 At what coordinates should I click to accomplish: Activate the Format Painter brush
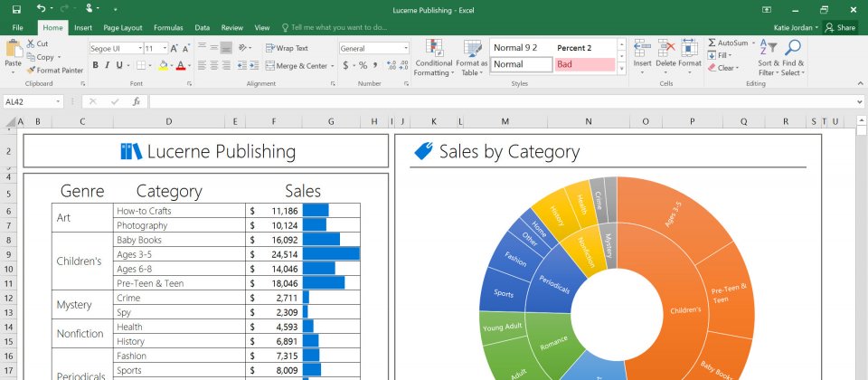tap(31, 71)
